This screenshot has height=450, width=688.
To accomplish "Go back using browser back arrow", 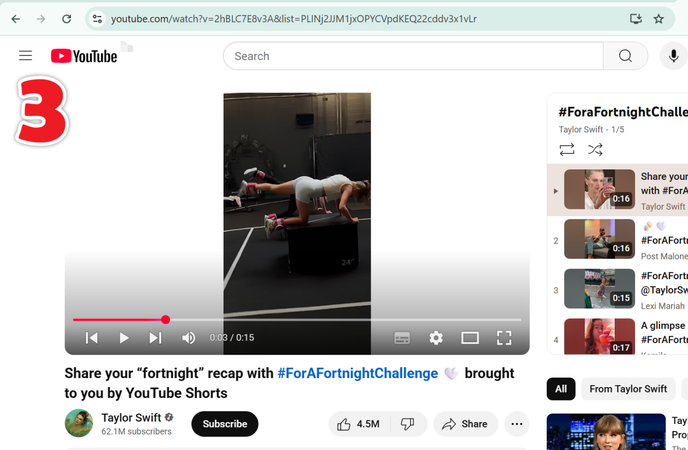I will (16, 19).
